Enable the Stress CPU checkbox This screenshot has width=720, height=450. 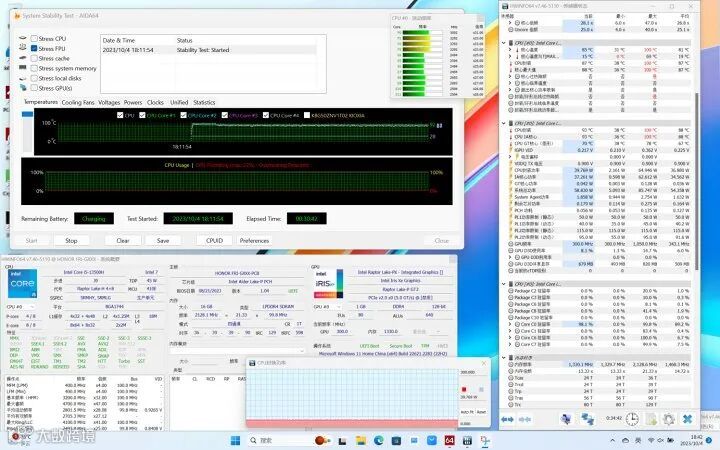click(x=34, y=39)
